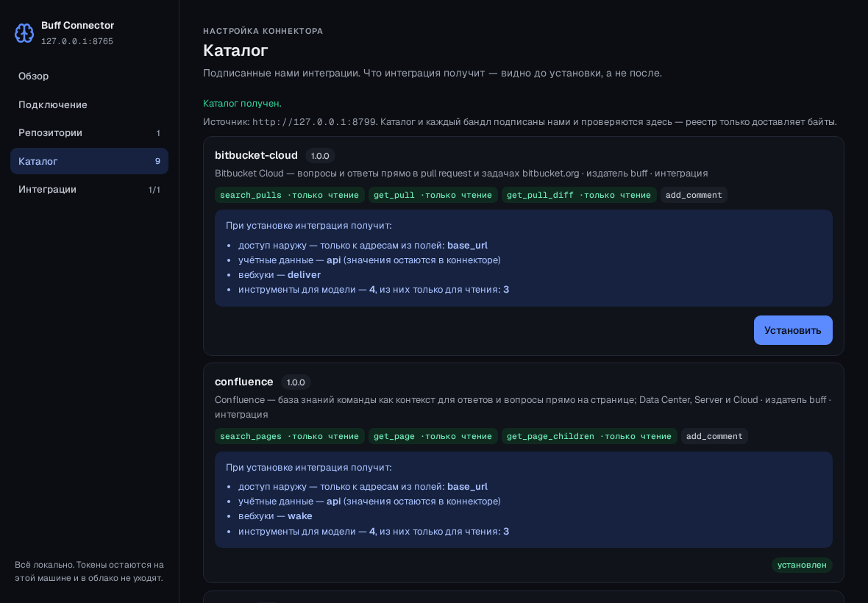Click the Buff Connector app name
Image resolution: width=868 pixels, height=603 pixels.
point(77,26)
